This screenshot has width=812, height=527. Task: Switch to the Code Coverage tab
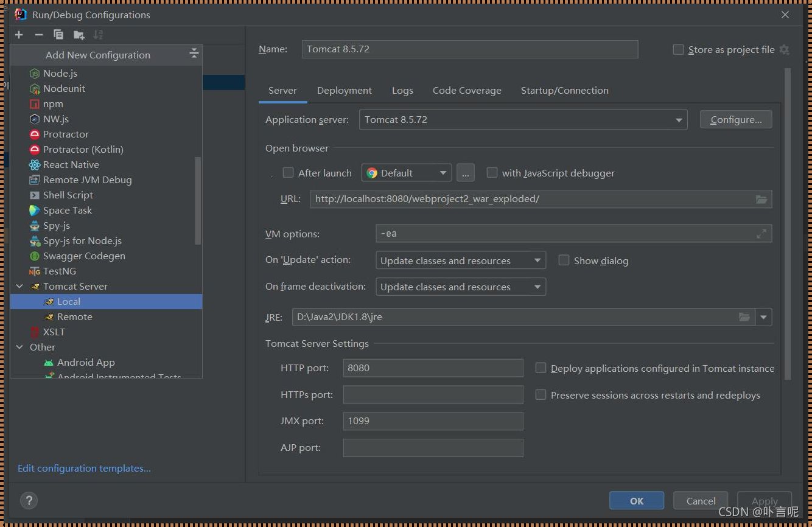pyautogui.click(x=467, y=90)
